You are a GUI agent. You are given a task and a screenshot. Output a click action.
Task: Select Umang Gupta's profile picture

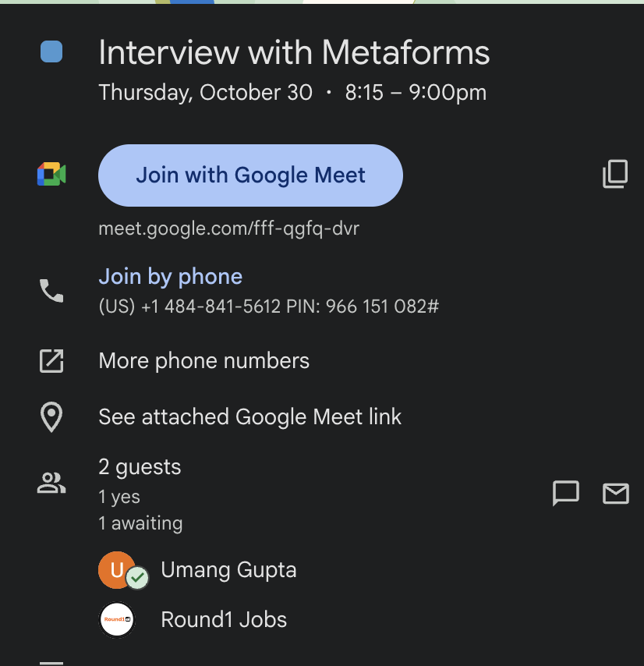click(x=116, y=570)
